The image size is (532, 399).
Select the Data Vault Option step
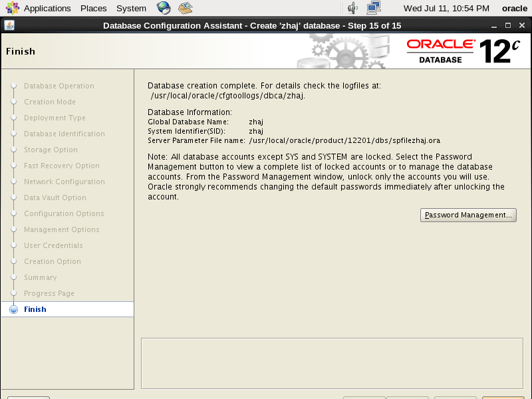click(55, 198)
